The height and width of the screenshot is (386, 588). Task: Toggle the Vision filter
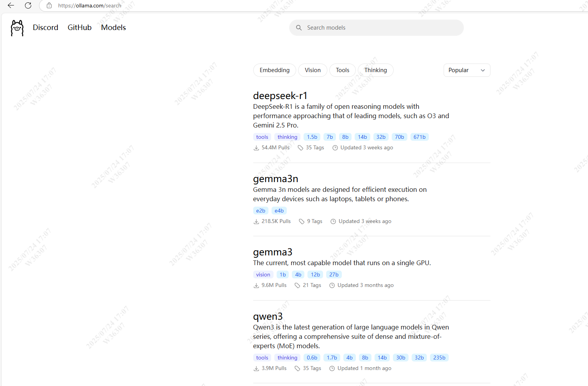pyautogui.click(x=313, y=70)
